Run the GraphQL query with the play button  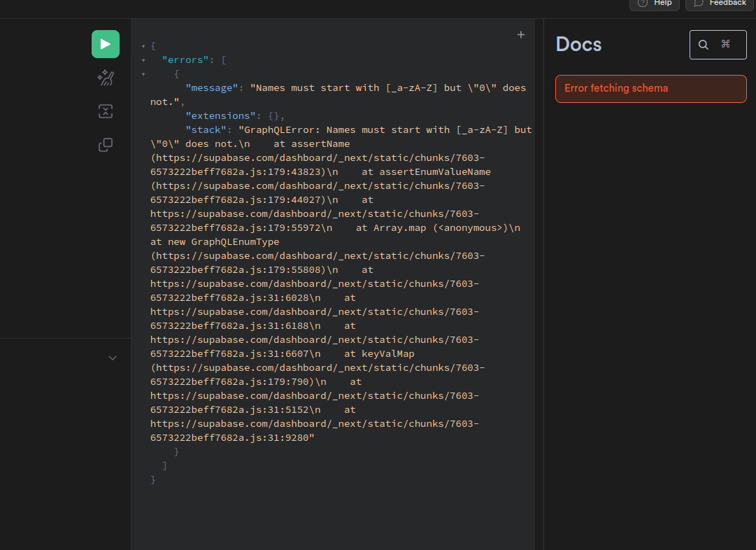point(106,44)
